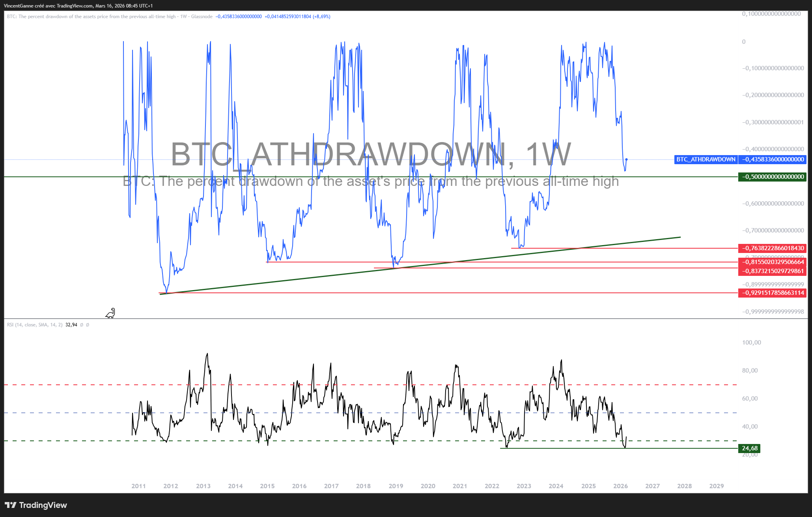Image resolution: width=812 pixels, height=517 pixels.
Task: Click the 0 level on the price scale
Action: pos(744,42)
